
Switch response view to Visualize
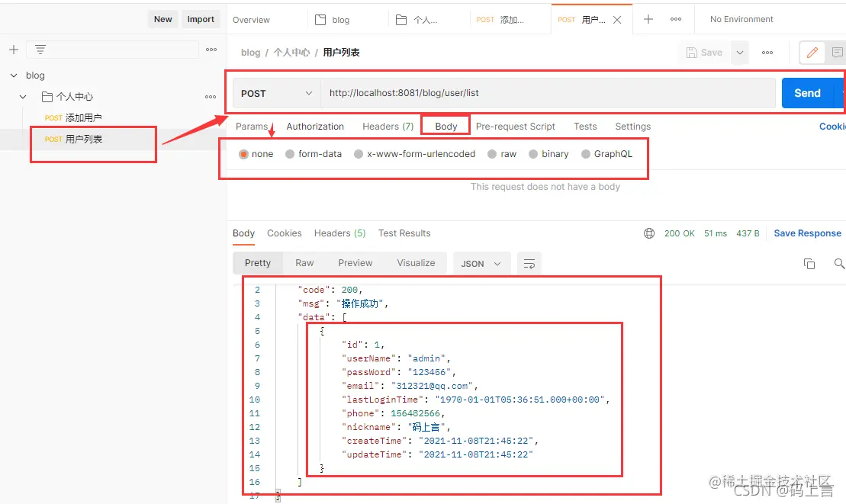click(x=416, y=263)
